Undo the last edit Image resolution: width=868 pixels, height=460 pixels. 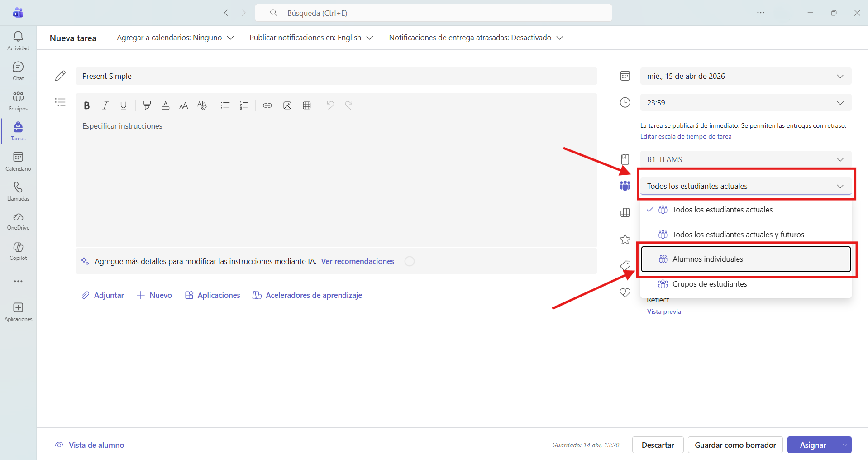[x=330, y=105]
